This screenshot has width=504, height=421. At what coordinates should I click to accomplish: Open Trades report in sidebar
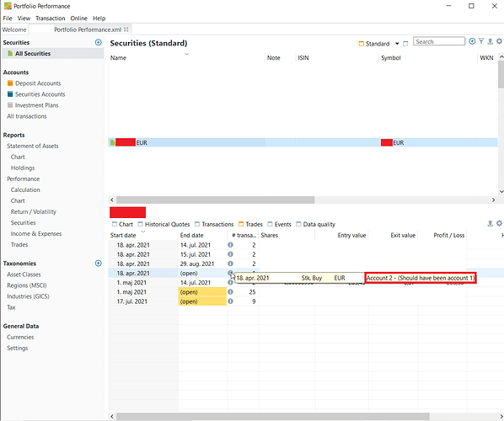click(x=19, y=244)
